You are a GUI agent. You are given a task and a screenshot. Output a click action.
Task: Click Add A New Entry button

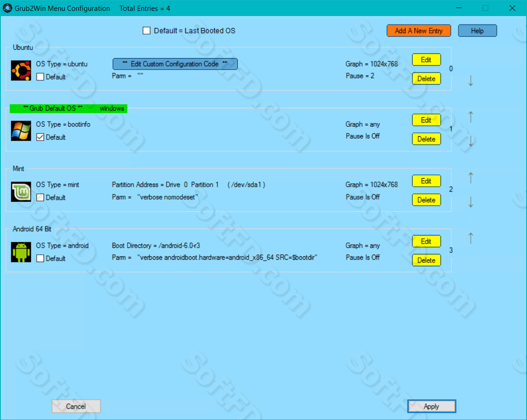[418, 31]
